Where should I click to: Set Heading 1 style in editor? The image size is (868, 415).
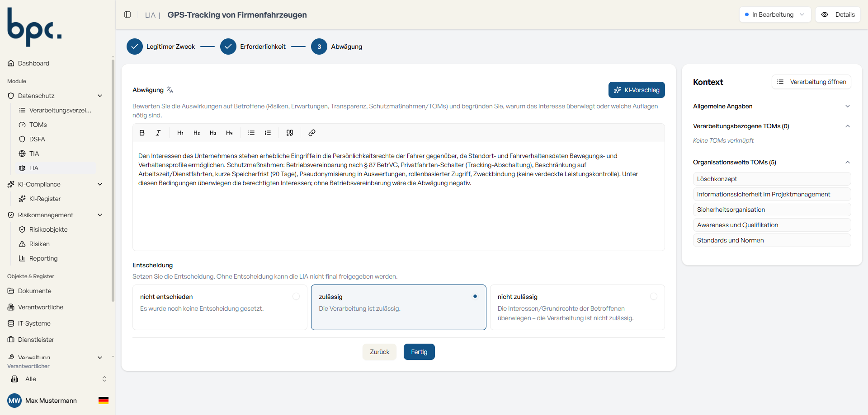(180, 133)
